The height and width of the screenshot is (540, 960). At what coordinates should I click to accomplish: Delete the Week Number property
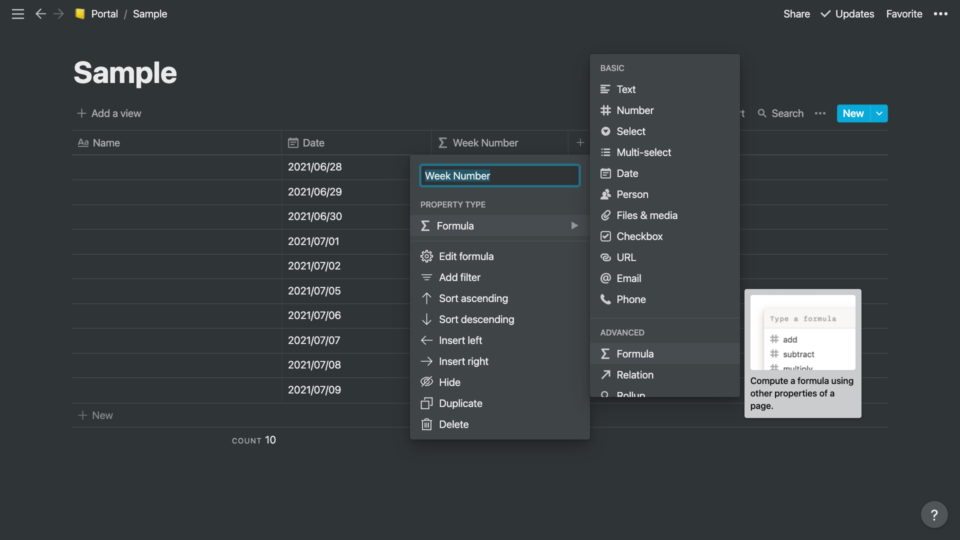(500, 424)
